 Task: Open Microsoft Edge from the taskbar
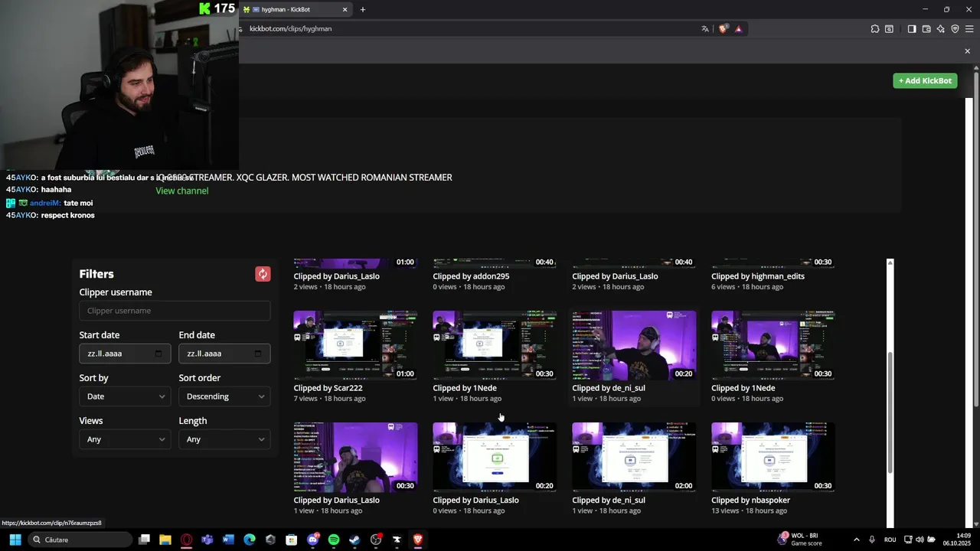[249, 540]
